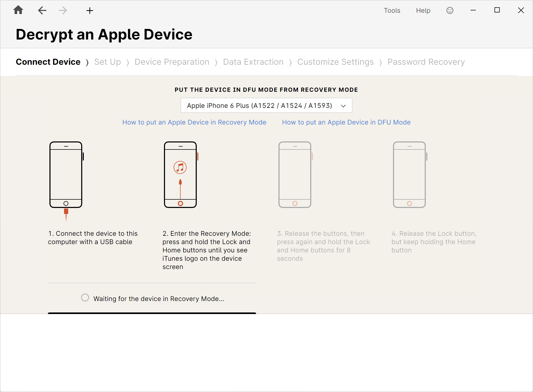Select the Customize Settings step

coord(335,62)
